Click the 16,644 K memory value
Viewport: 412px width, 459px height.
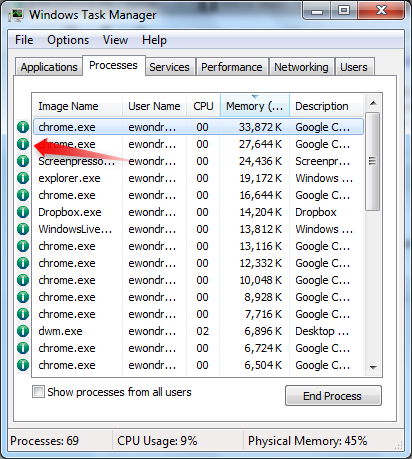coord(260,195)
